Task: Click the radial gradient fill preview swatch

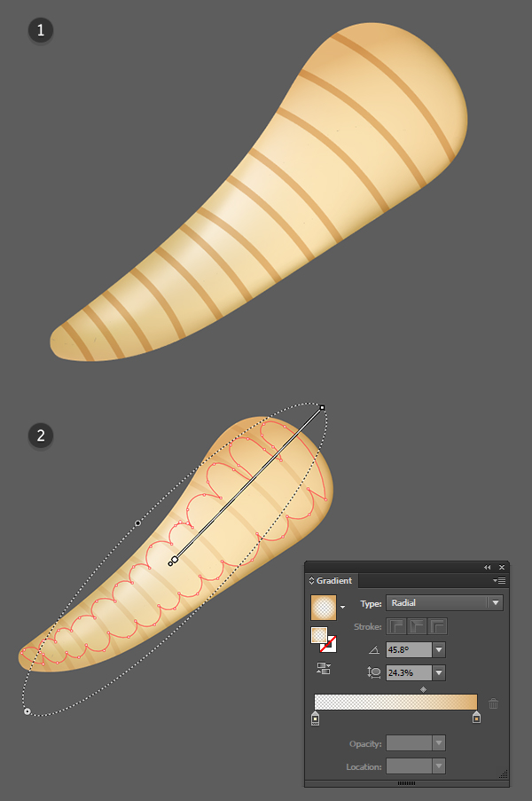Action: coord(324,607)
